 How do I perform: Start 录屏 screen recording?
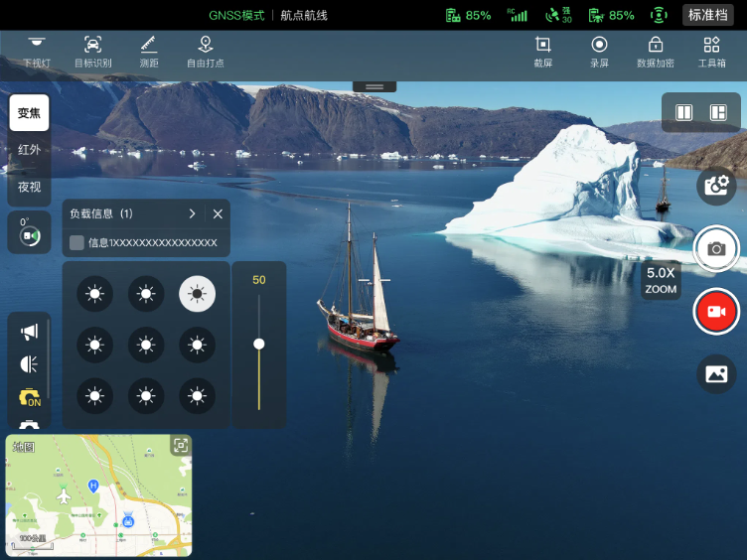tap(599, 51)
